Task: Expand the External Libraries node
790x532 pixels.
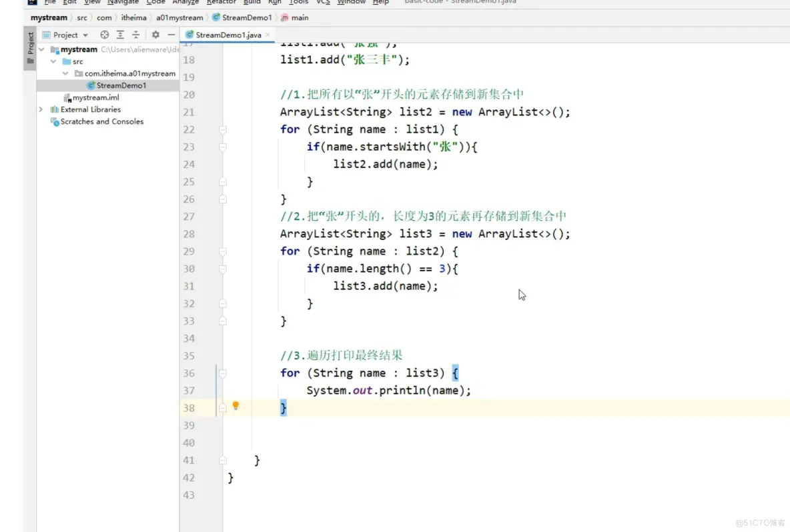Action: (x=41, y=109)
